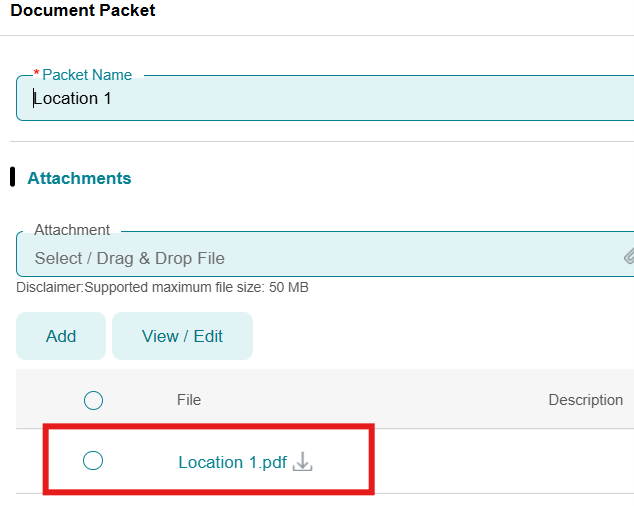Click the Attachment field label
Image resolution: width=634 pixels, height=506 pixels.
point(72,230)
